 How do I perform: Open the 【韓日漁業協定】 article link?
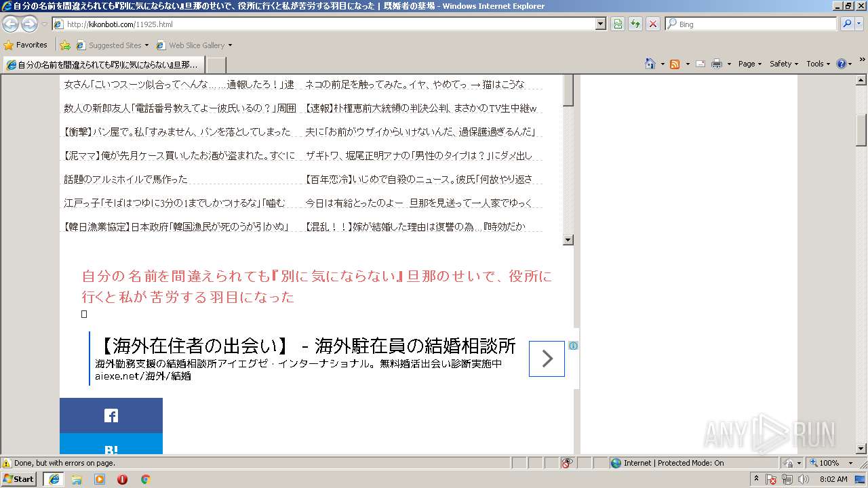177,226
